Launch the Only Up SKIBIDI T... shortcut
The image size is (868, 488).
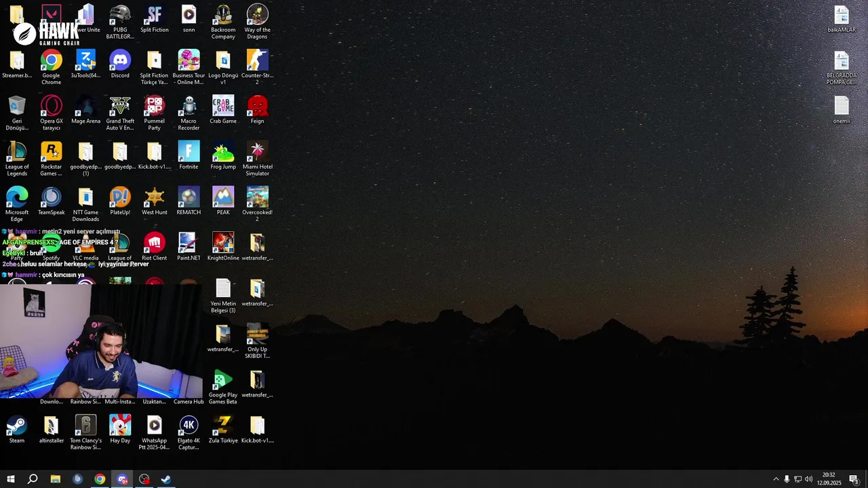click(258, 341)
